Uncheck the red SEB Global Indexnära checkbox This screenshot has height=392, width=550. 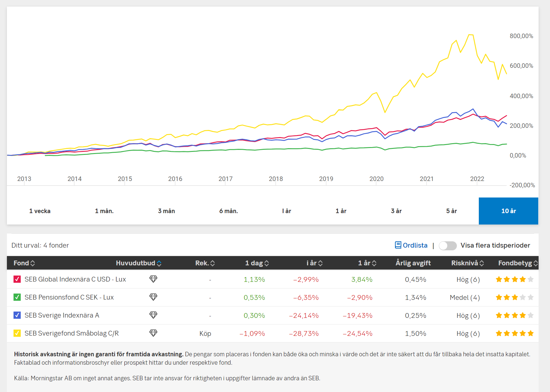coord(17,279)
